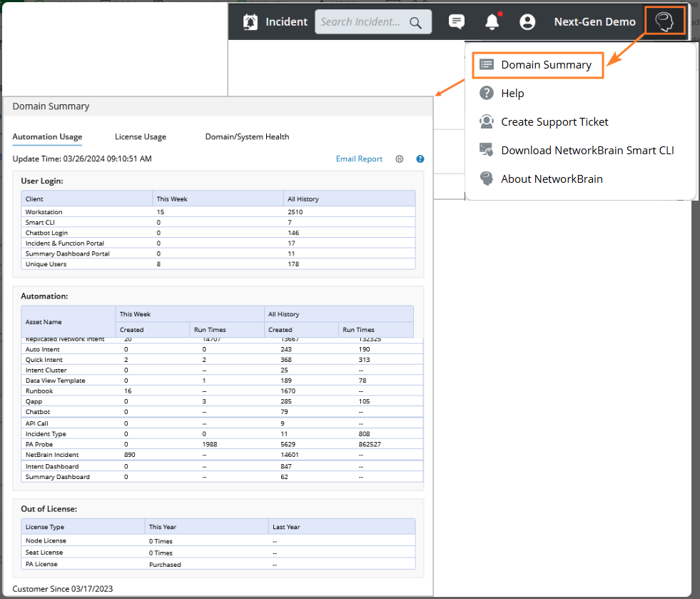Click the Incident alarm icon
700x599 pixels.
[x=250, y=22]
